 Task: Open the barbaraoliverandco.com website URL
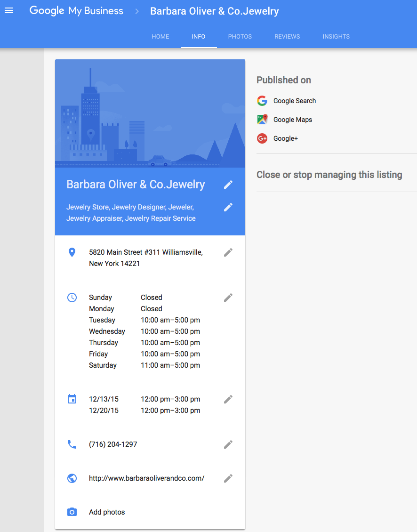(x=146, y=478)
